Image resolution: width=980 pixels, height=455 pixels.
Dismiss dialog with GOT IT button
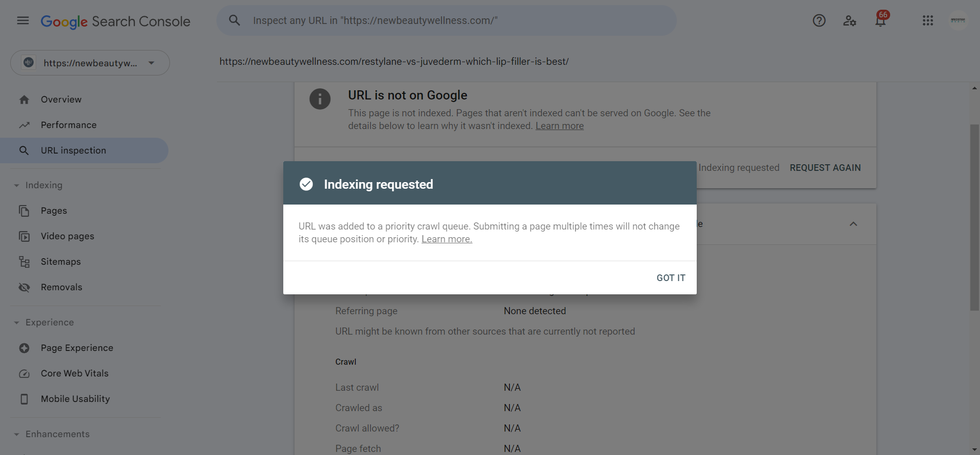(x=671, y=278)
